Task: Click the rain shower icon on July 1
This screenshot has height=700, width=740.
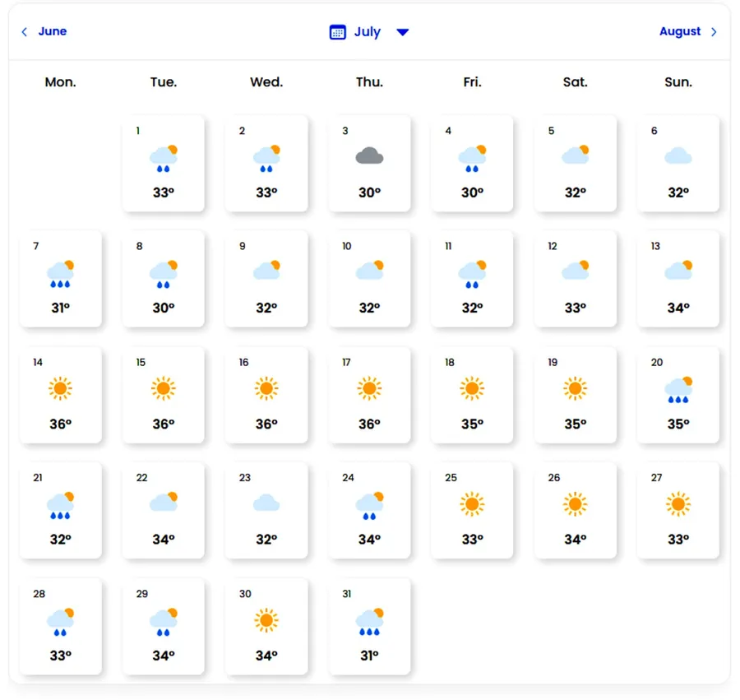Action: coord(164,158)
